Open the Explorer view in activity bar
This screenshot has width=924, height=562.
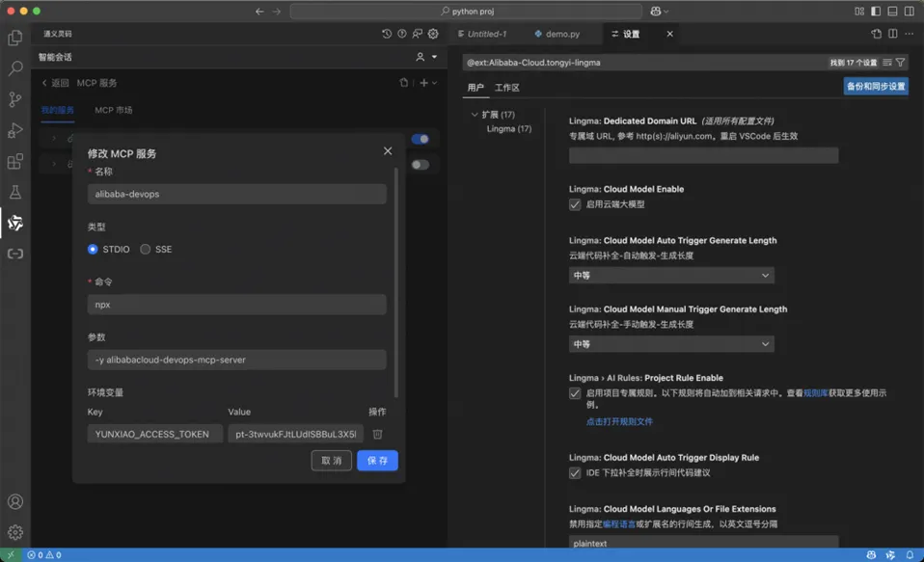click(15, 38)
